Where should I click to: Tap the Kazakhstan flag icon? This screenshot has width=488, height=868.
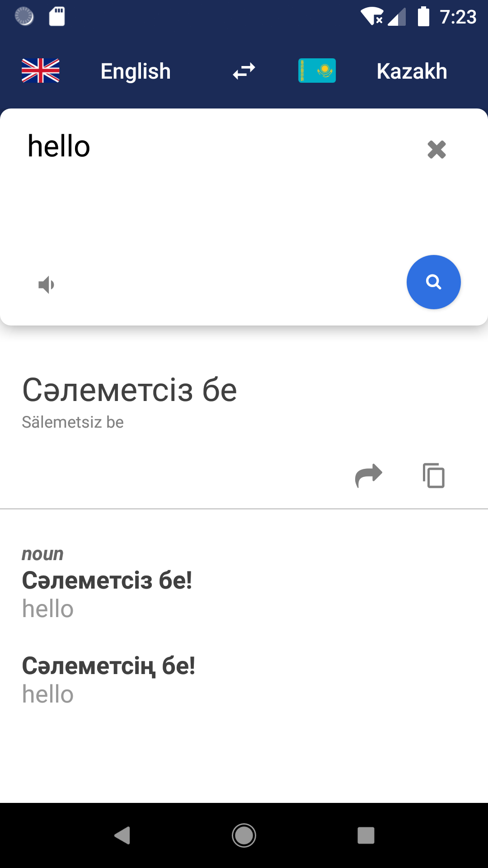click(317, 71)
